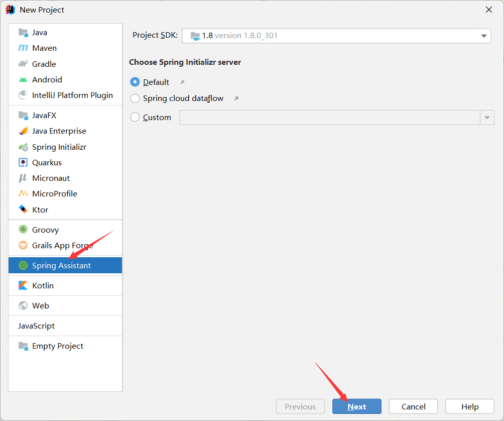
Task: Click the Spring Assistant power icon
Action: (x=23, y=265)
